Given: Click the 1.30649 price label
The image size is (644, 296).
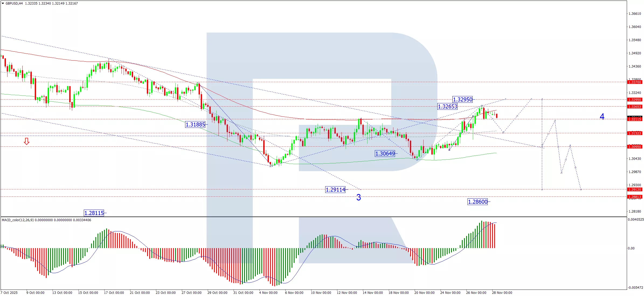Looking at the screenshot, I should [x=385, y=154].
